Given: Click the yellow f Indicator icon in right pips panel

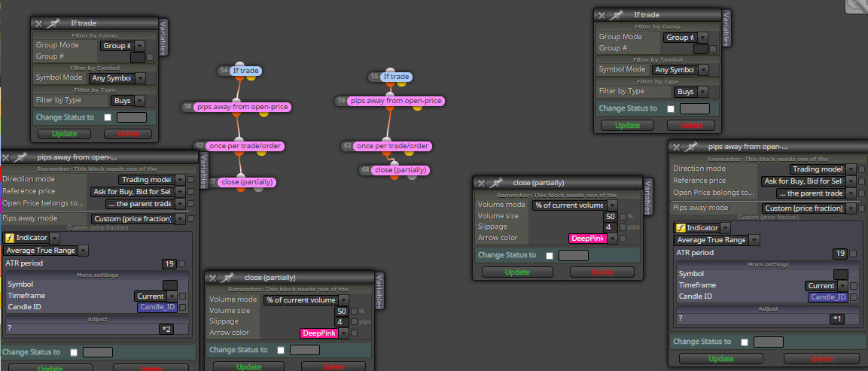Looking at the screenshot, I should pos(680,227).
